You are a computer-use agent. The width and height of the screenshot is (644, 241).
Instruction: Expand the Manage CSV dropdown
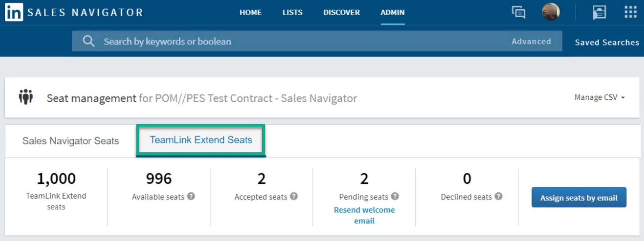click(x=599, y=97)
